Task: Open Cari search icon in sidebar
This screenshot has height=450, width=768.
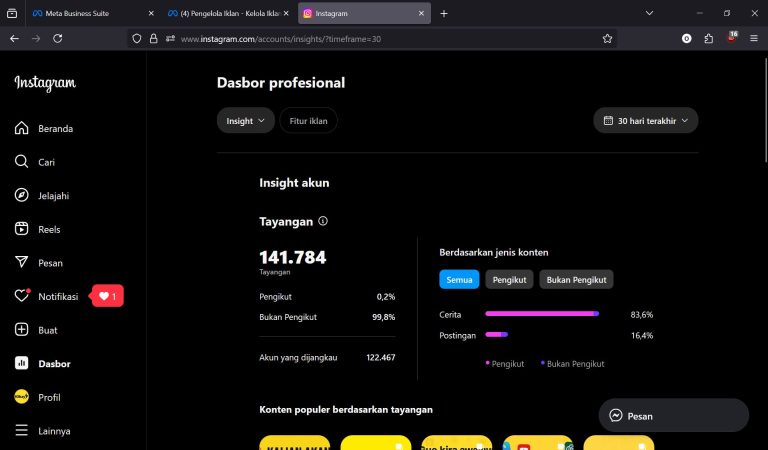Action: coord(22,162)
